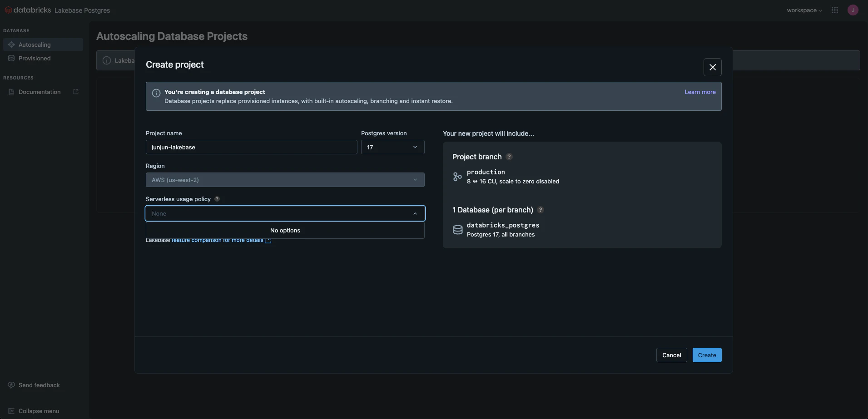Viewport: 868px width, 419px height.
Task: Open the feature comparison for more details link
Action: point(218,240)
